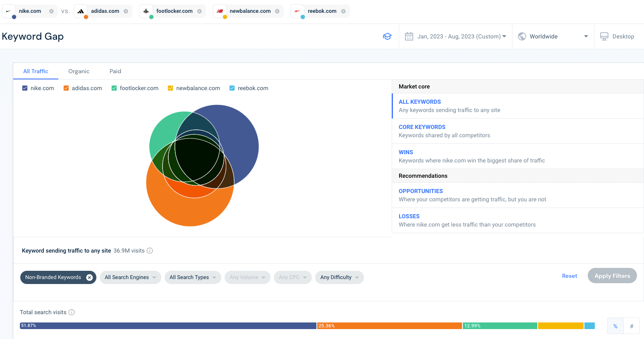Remove footlocker.com from the comparison
The width and height of the screenshot is (644, 339).
click(199, 11)
